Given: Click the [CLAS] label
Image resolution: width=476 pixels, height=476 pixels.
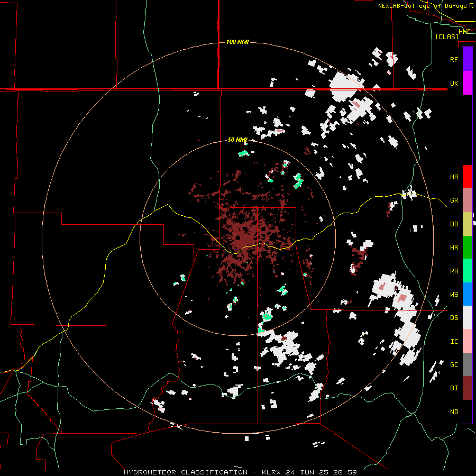Looking at the screenshot, I should pyautogui.click(x=447, y=37).
